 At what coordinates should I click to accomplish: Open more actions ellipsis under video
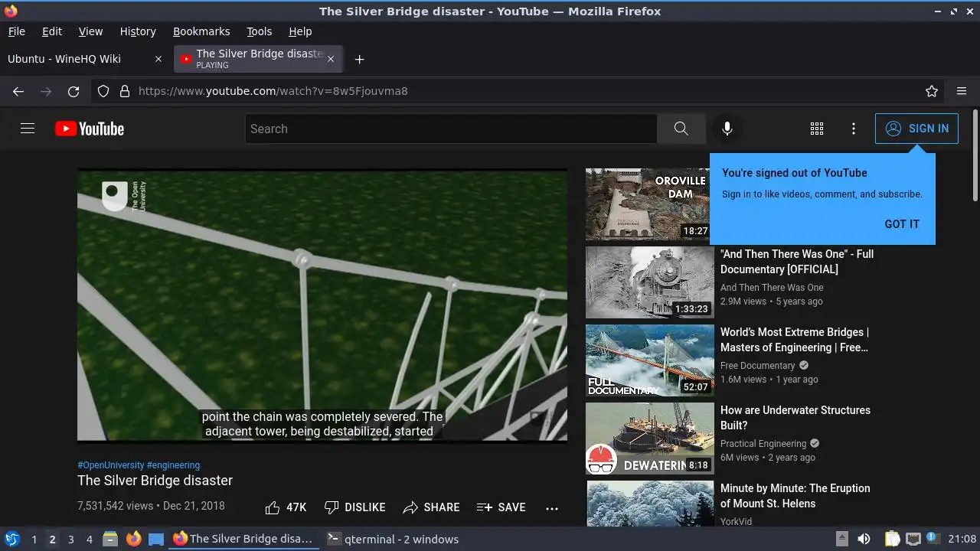[552, 507]
